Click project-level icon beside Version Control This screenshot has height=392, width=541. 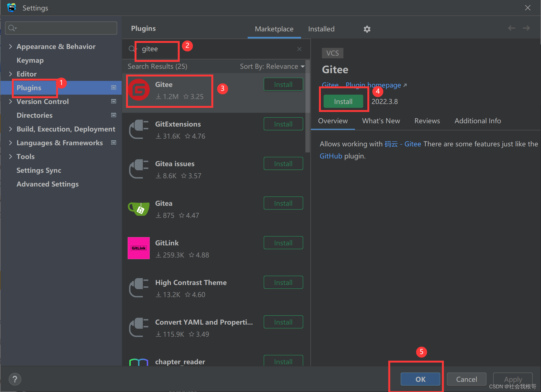[x=113, y=101]
